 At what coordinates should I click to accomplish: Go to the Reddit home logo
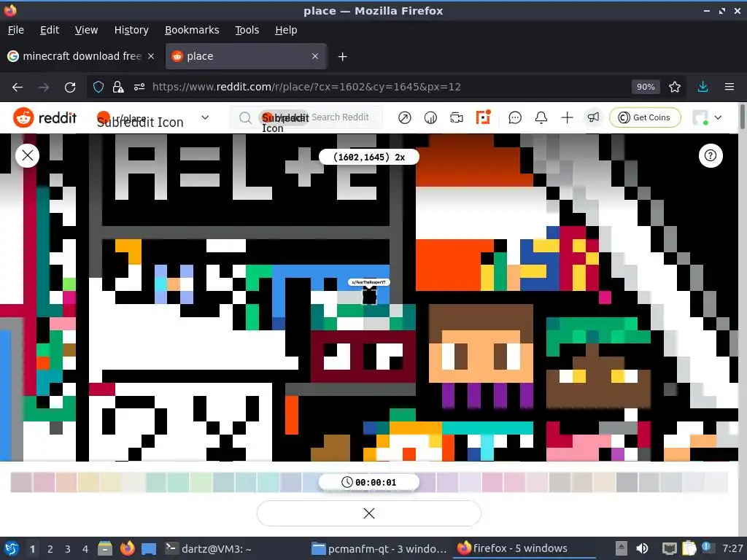pyautogui.click(x=44, y=117)
